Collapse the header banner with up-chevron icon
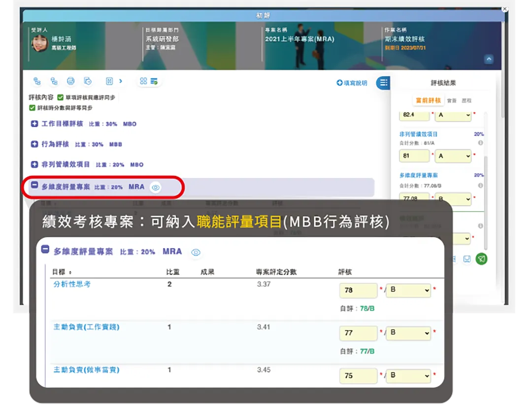 point(489,59)
